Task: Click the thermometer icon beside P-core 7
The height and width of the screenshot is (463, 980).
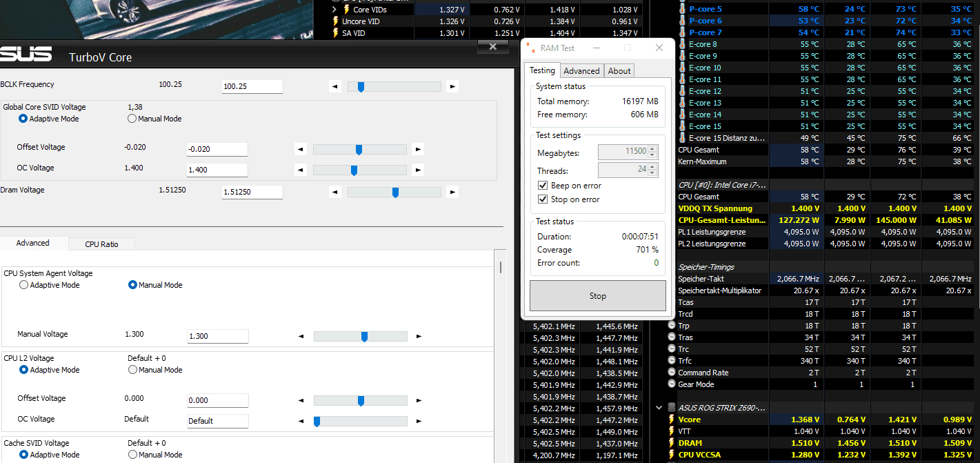Action: 682,32
